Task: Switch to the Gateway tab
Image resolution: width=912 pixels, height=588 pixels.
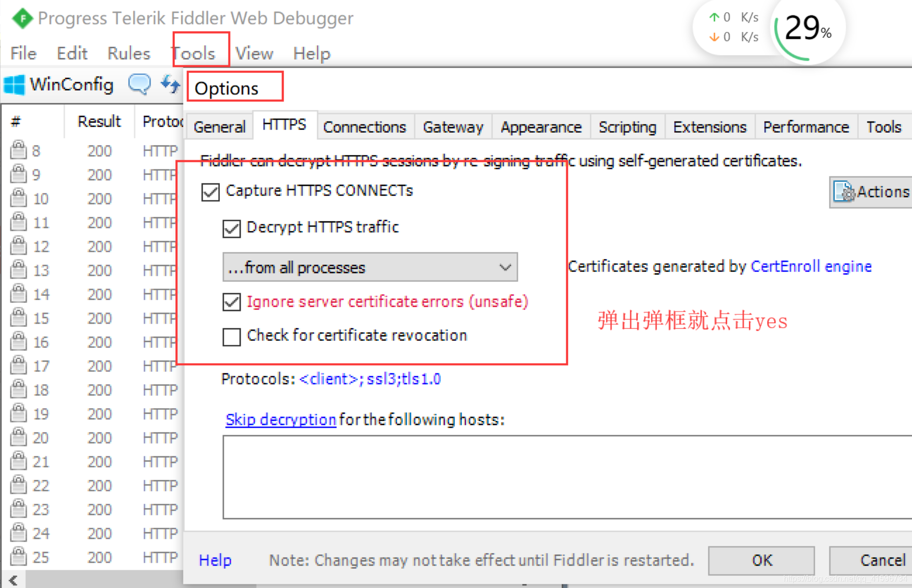Action: (x=453, y=127)
